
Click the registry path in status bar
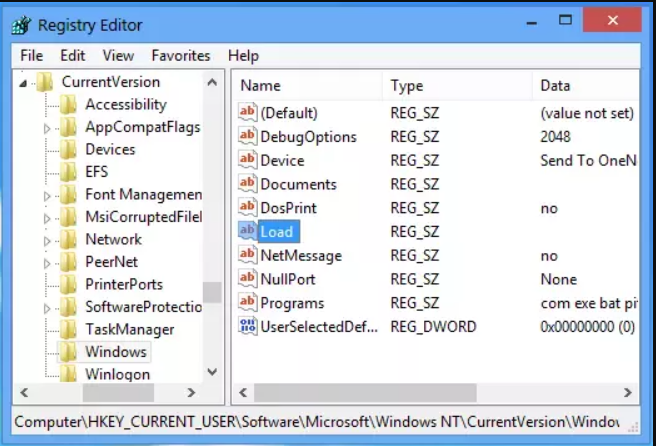tap(317, 422)
